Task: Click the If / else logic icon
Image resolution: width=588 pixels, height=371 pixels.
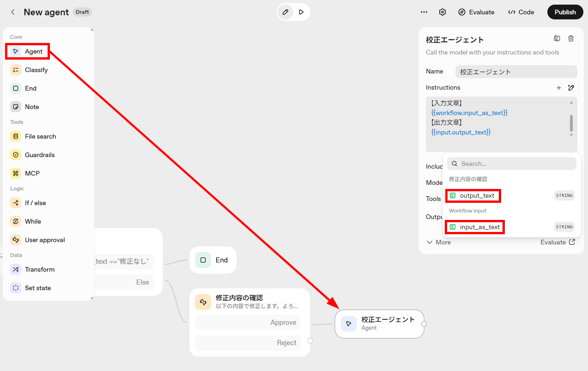Action: click(x=16, y=203)
